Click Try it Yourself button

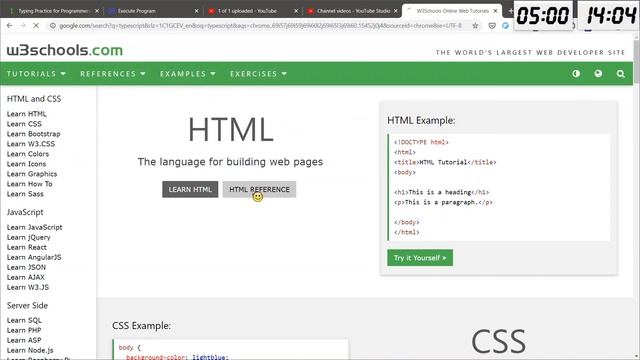(420, 258)
